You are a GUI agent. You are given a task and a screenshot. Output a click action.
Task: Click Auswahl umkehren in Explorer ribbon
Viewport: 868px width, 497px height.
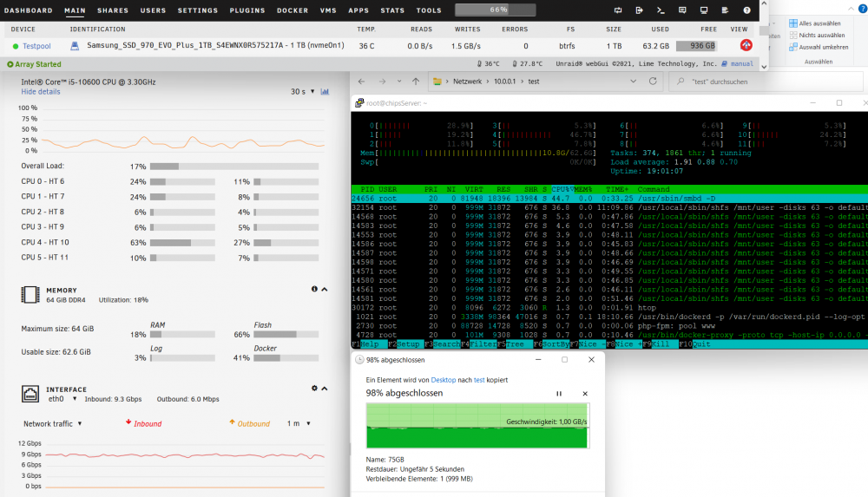(819, 47)
